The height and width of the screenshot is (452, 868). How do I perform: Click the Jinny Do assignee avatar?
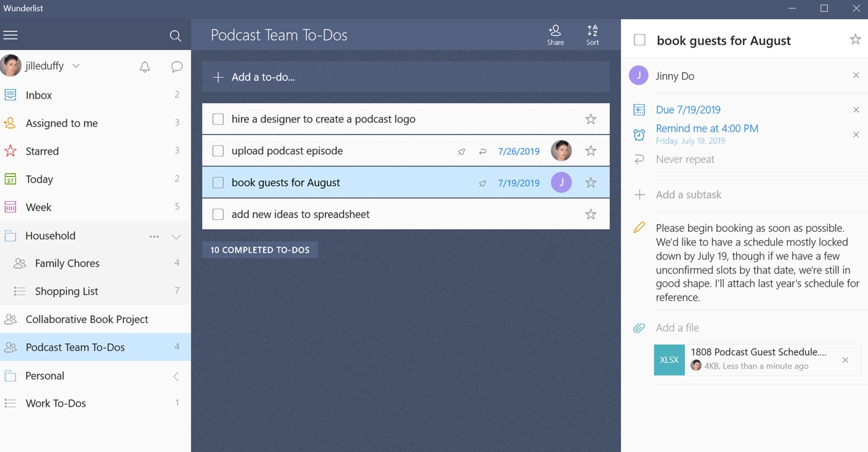(x=638, y=75)
